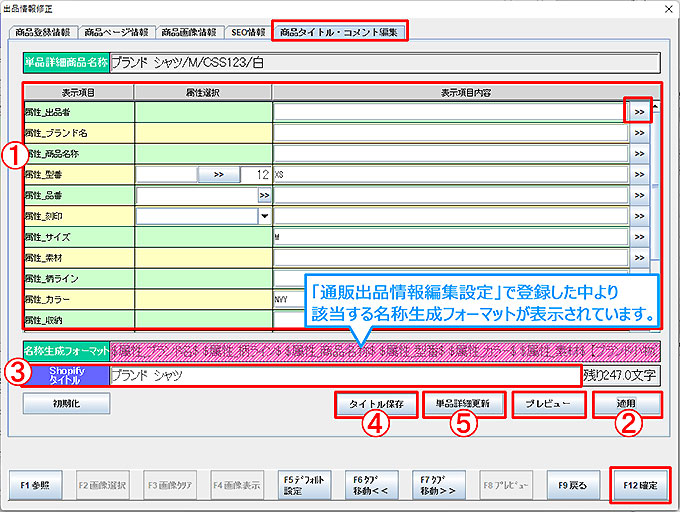Click the 属性_型番 content field showing XS

(451, 175)
